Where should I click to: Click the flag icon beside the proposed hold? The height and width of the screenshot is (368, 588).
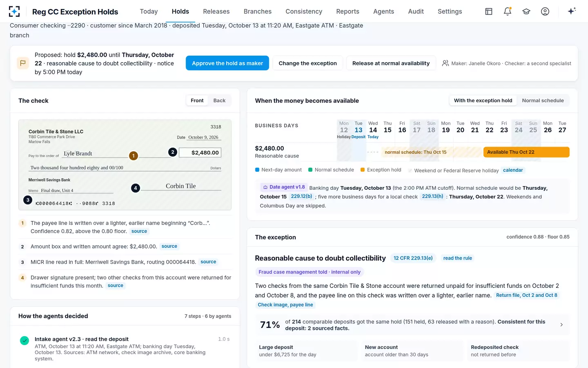tap(23, 63)
